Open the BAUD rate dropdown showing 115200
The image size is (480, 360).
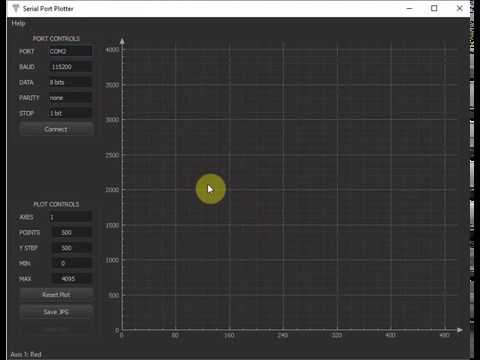click(70, 67)
